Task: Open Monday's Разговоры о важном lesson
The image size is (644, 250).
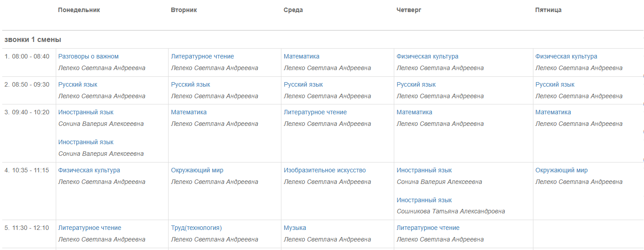Action: tap(88, 56)
